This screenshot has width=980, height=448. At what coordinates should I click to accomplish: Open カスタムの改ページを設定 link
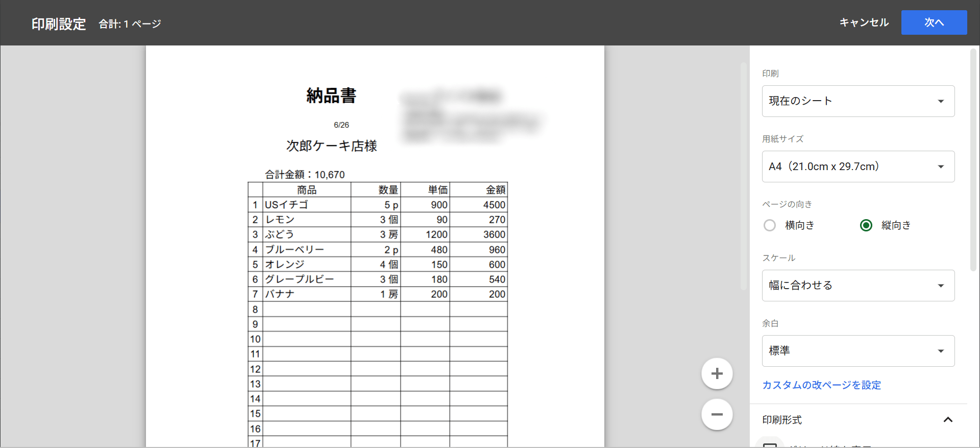tap(821, 385)
